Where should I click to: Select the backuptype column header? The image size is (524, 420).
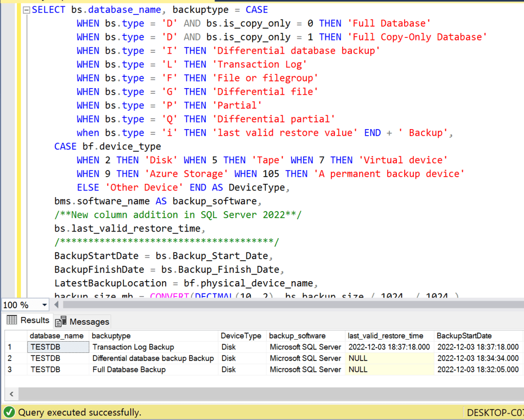point(112,336)
